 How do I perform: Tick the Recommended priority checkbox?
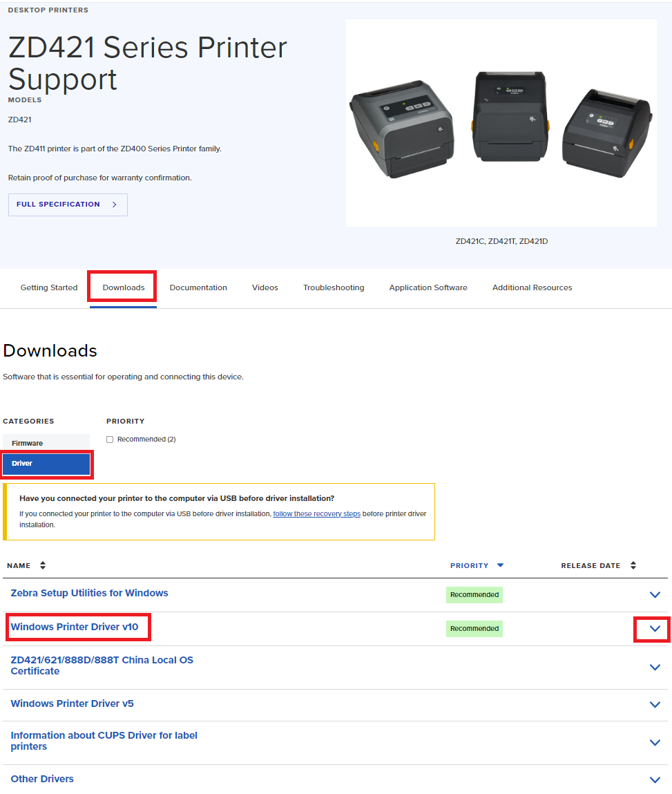(x=110, y=439)
